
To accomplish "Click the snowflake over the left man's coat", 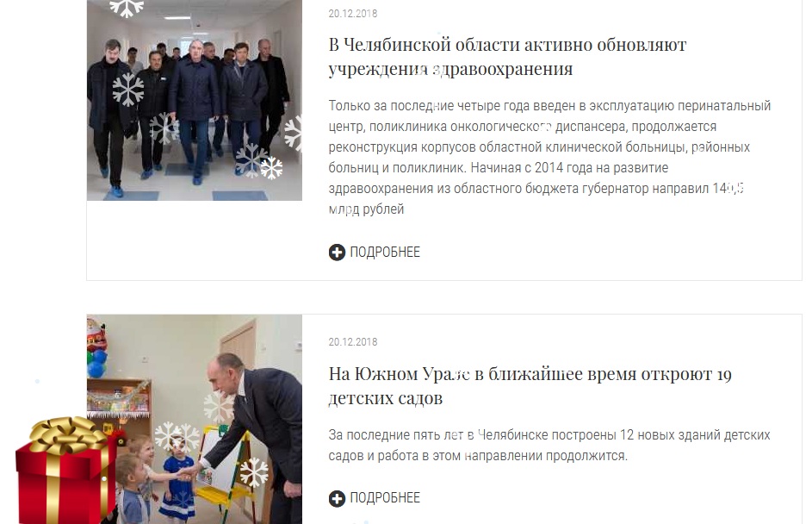I will [x=128, y=89].
